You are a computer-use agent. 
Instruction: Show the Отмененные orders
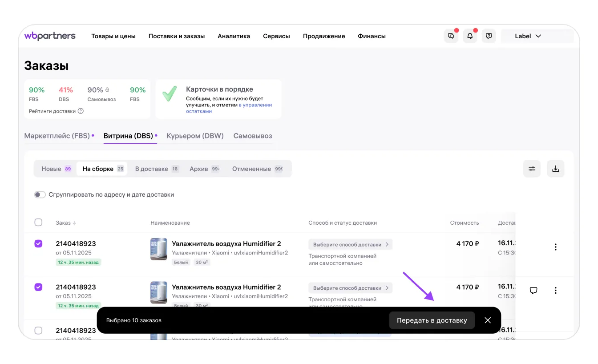coord(257,169)
